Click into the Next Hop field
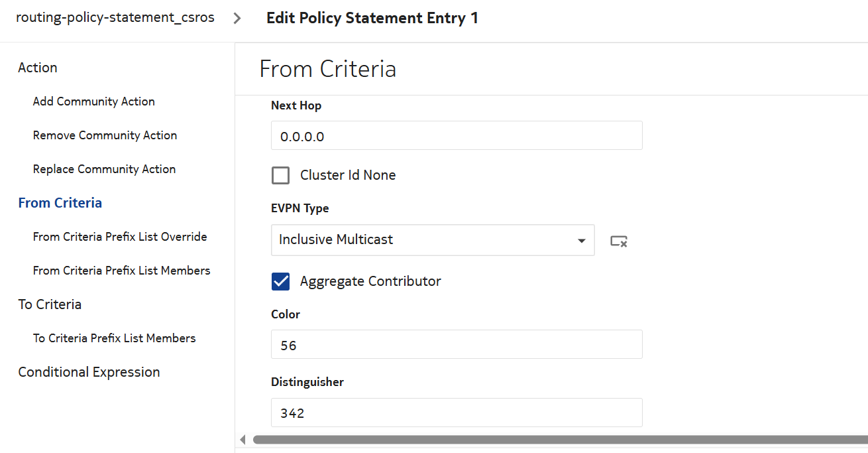Image resolution: width=868 pixels, height=453 pixels. coord(457,135)
